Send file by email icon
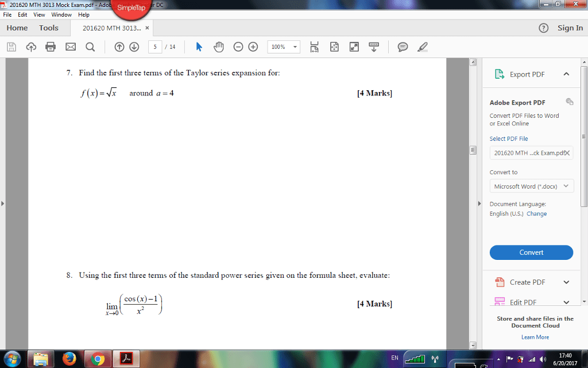 [71, 47]
